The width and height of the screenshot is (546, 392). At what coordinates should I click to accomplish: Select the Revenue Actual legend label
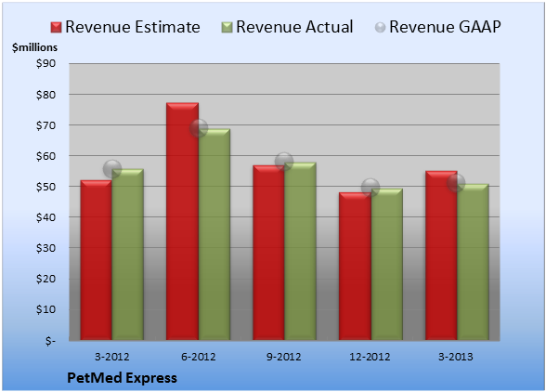coord(294,27)
